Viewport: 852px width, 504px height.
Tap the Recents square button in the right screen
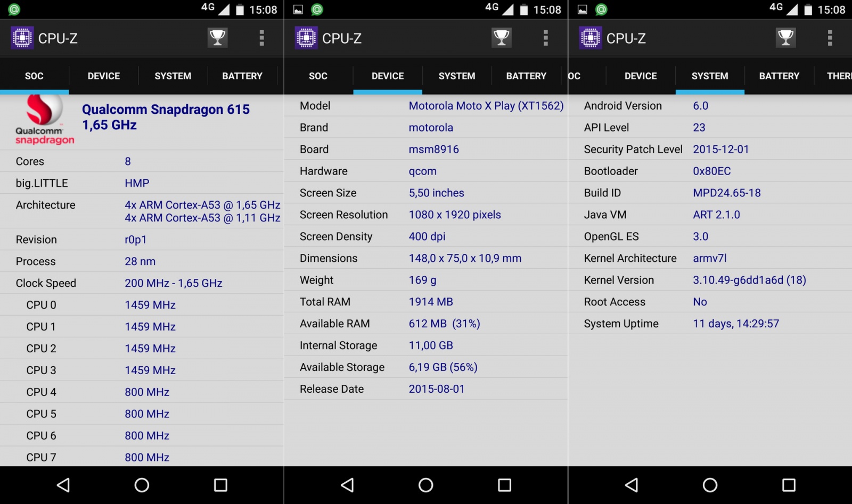coord(789,485)
